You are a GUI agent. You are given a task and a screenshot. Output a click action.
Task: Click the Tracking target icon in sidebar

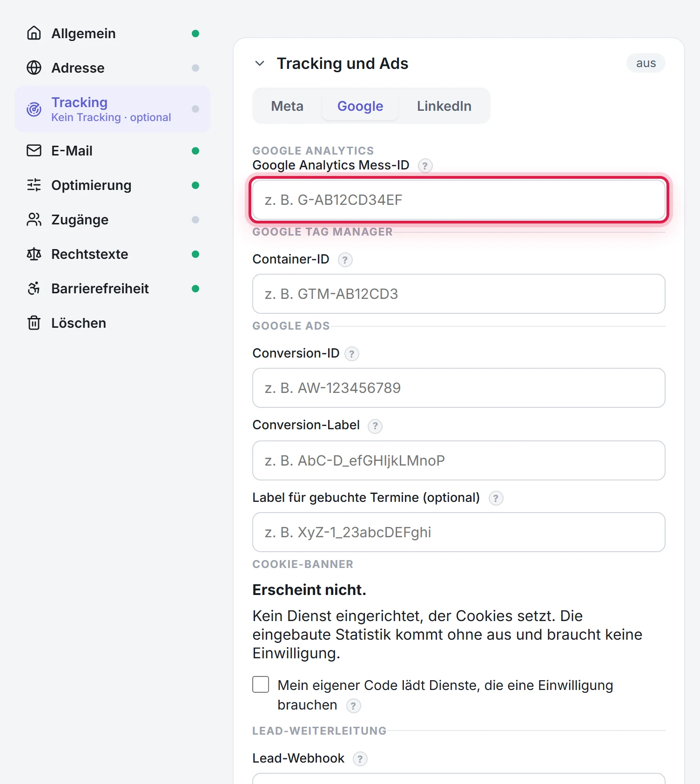click(34, 109)
